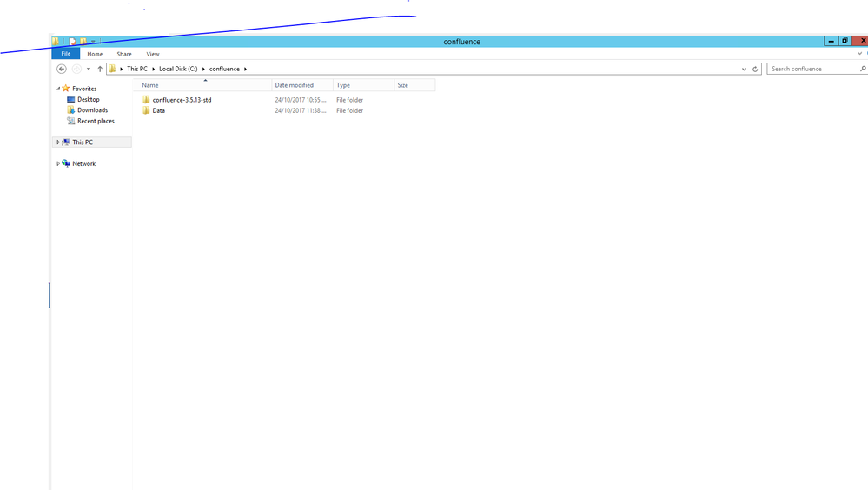Restore down the confluence window
The width and height of the screenshot is (868, 490).
[845, 41]
